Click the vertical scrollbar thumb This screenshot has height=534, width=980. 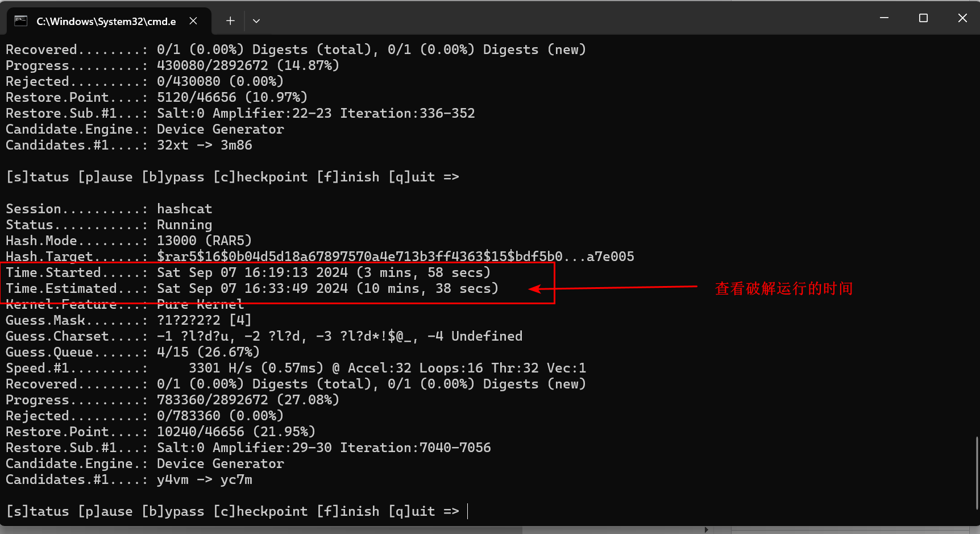(x=977, y=473)
